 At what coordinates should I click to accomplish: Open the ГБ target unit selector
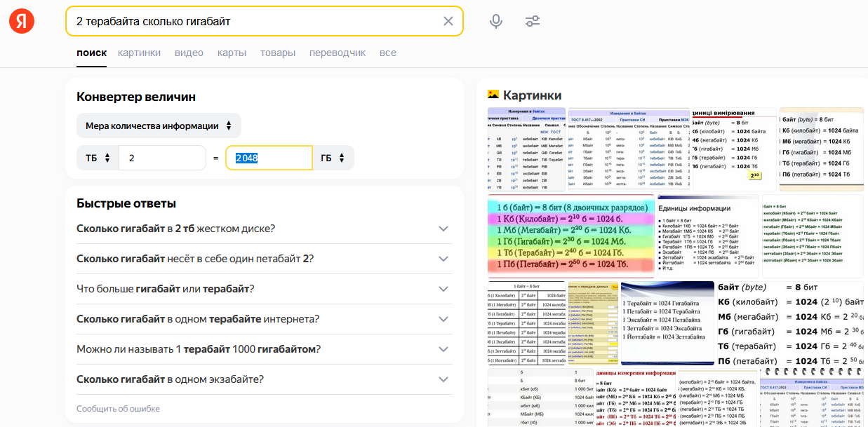(333, 158)
